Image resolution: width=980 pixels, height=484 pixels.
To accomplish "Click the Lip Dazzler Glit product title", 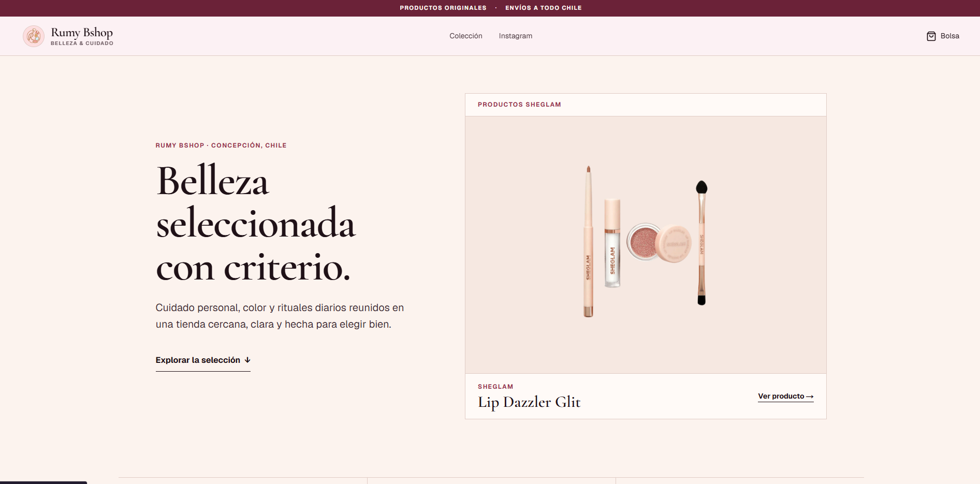I will tap(529, 402).
